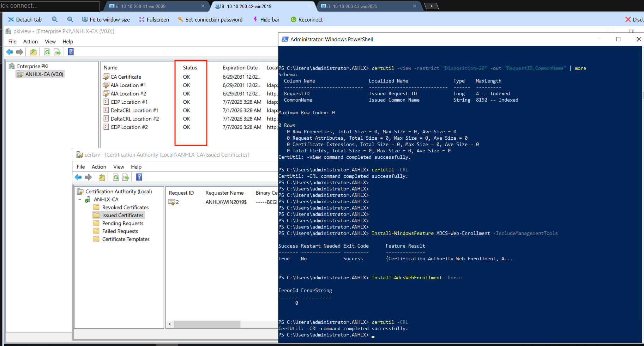Click the AIA Location #1 certificate icon

tap(106, 85)
